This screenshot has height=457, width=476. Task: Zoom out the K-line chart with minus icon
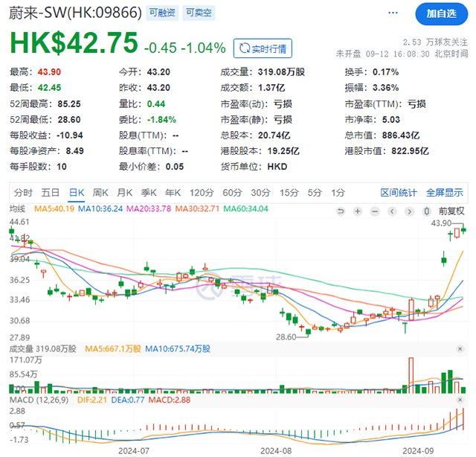(375, 211)
